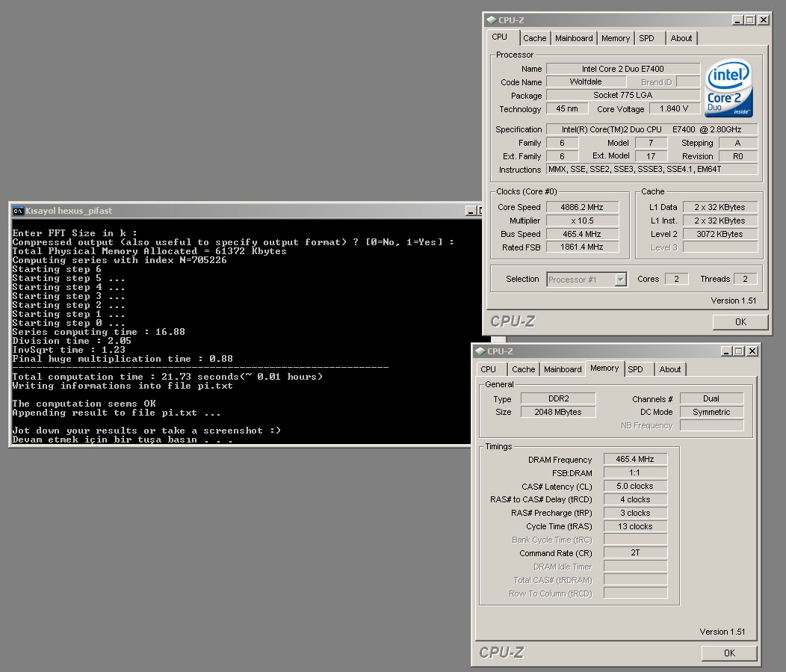Minimize the top CPU-Z window
The width and height of the screenshot is (786, 672).
point(737,20)
